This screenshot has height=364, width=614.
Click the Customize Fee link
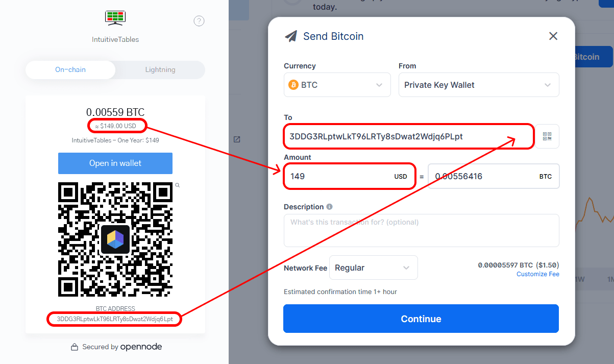click(537, 274)
